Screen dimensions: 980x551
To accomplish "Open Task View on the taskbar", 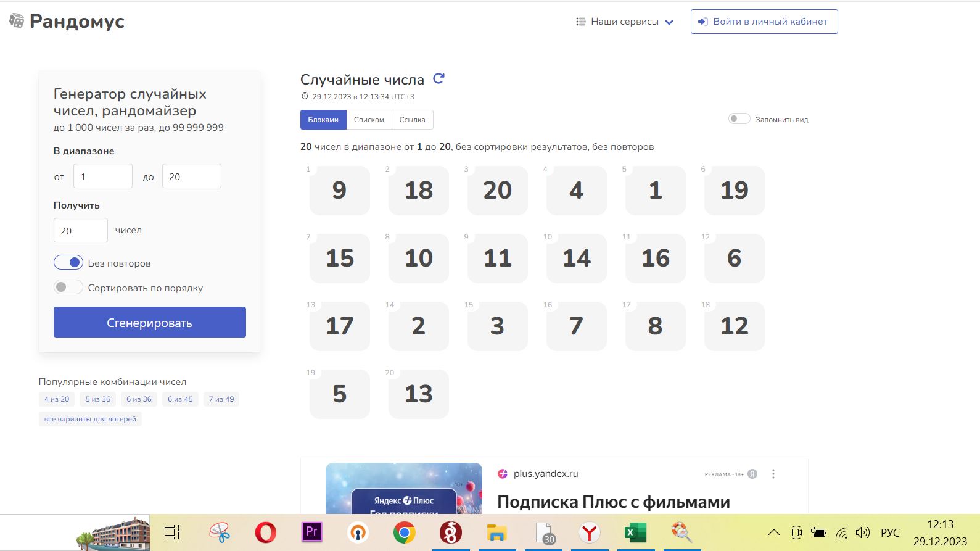I will click(172, 532).
